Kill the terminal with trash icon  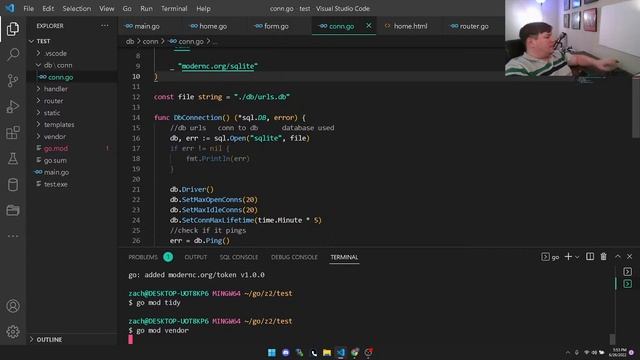(603, 256)
